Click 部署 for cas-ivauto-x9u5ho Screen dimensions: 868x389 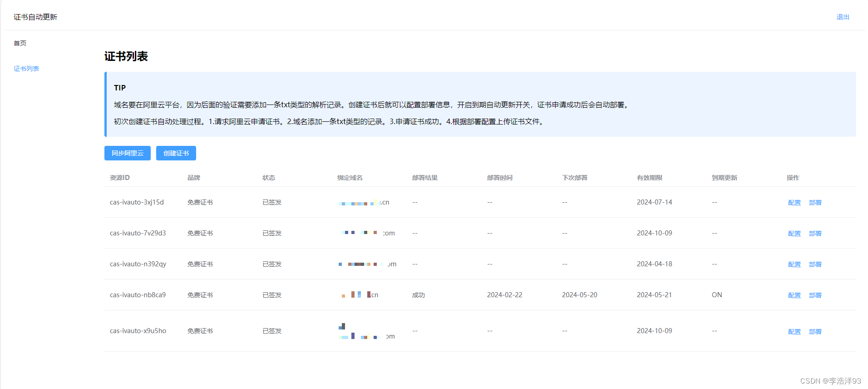pos(815,332)
